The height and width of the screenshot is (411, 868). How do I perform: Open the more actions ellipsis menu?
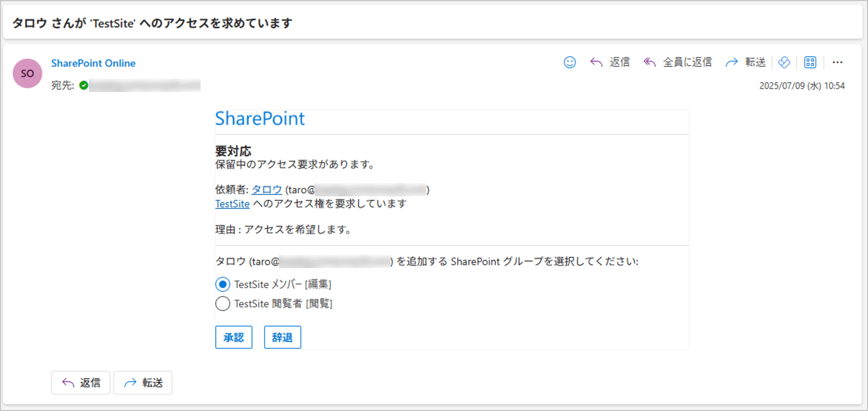(837, 62)
